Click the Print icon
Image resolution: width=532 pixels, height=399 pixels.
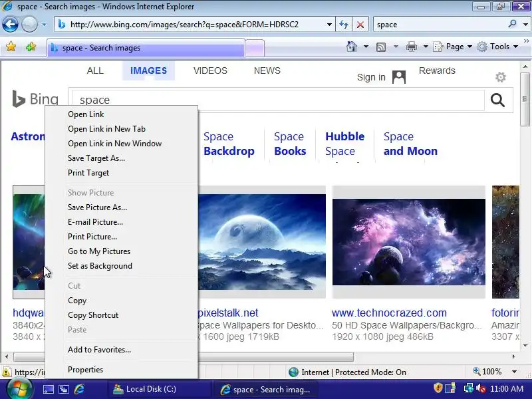click(x=411, y=47)
